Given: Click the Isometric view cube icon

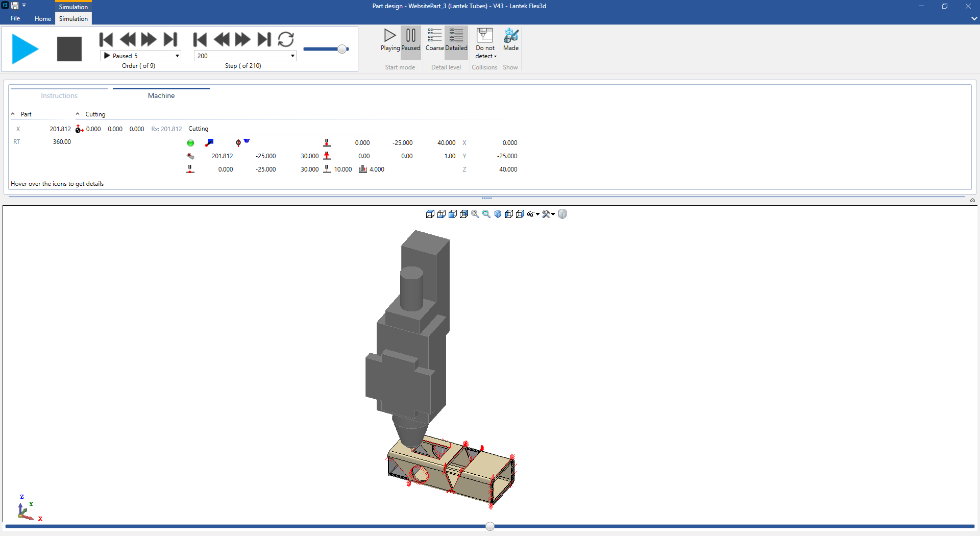Looking at the screenshot, I should [x=498, y=214].
